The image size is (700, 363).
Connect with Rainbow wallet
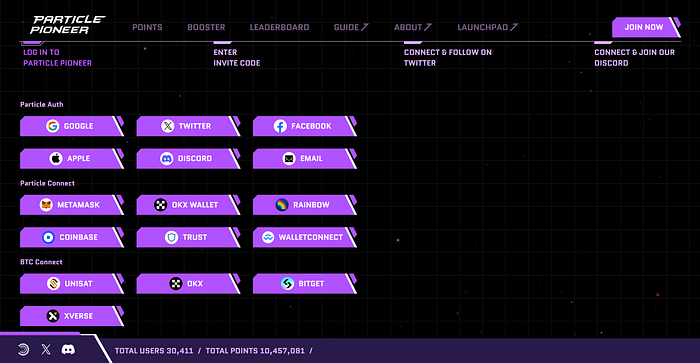click(x=304, y=205)
